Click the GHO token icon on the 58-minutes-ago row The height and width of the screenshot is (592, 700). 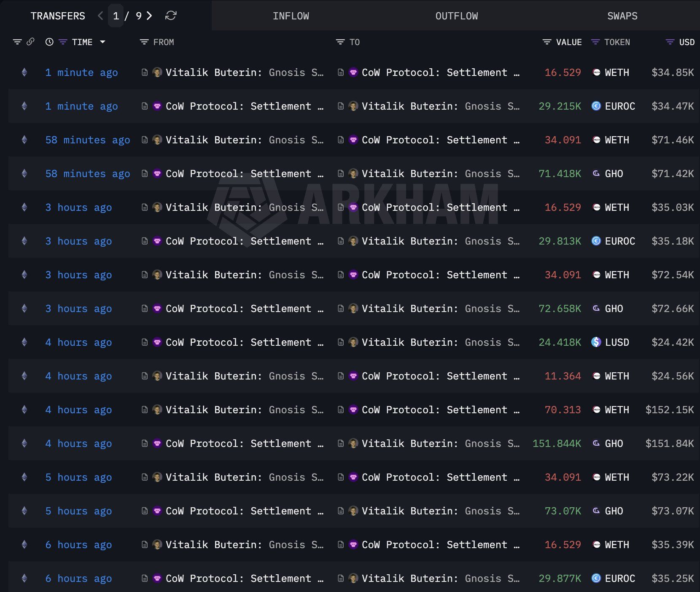(x=595, y=174)
